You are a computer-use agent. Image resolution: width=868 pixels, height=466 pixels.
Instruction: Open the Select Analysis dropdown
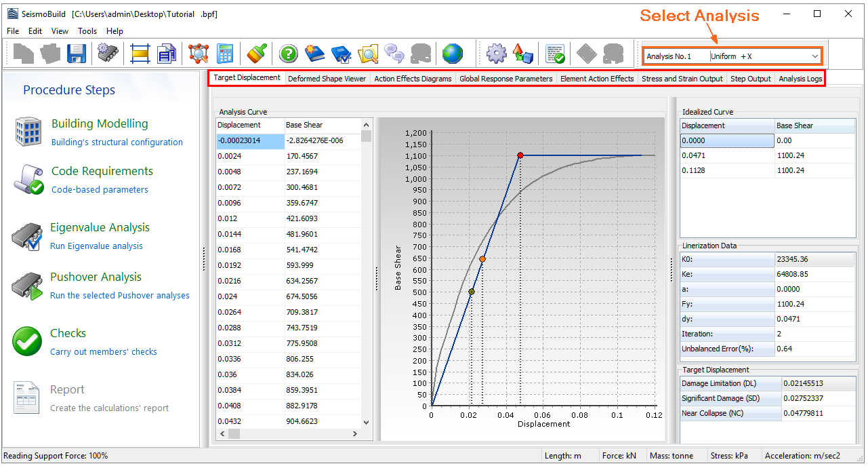tap(814, 56)
